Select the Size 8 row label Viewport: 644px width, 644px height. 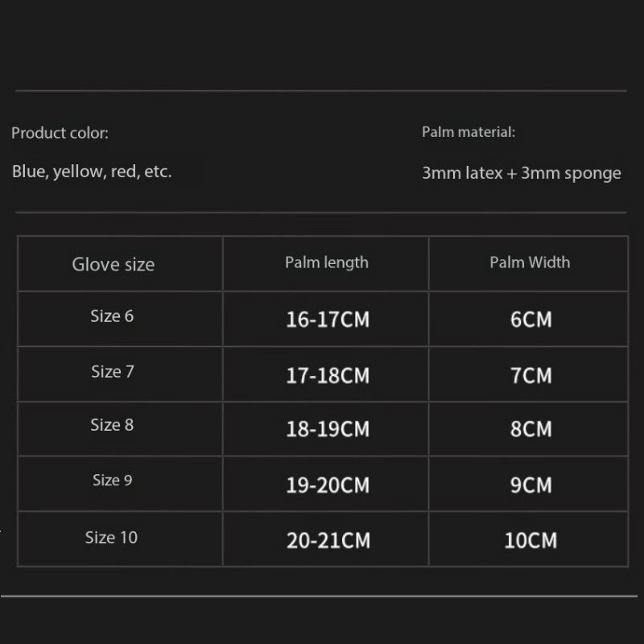pyautogui.click(x=112, y=425)
